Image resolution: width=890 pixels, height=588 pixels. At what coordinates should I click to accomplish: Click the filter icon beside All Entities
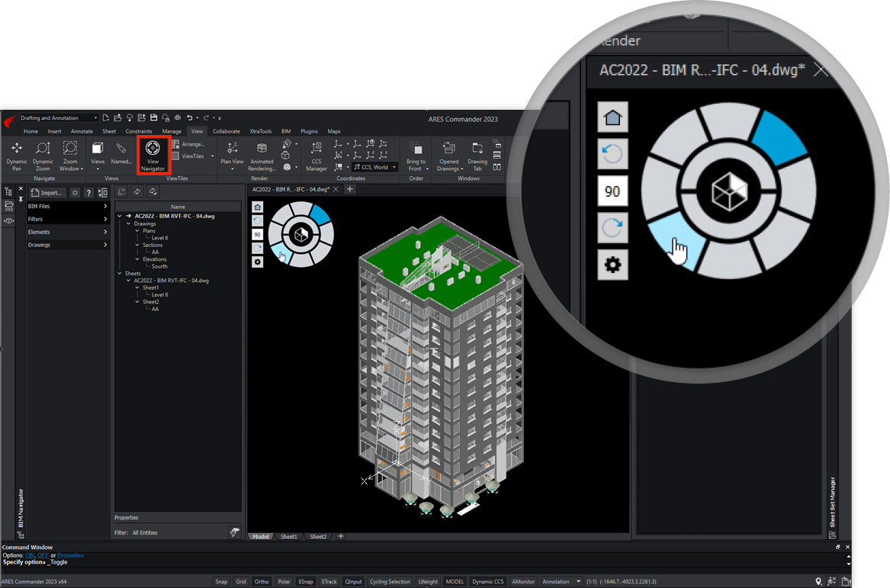tap(234, 532)
